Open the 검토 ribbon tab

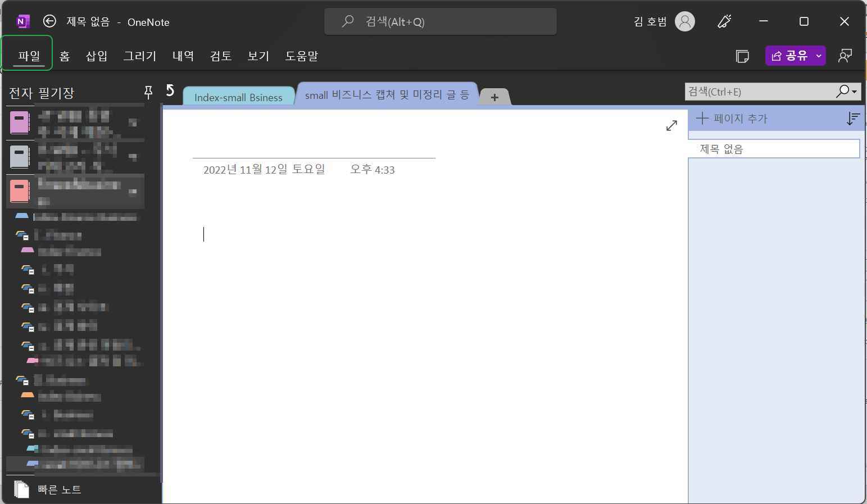click(221, 56)
